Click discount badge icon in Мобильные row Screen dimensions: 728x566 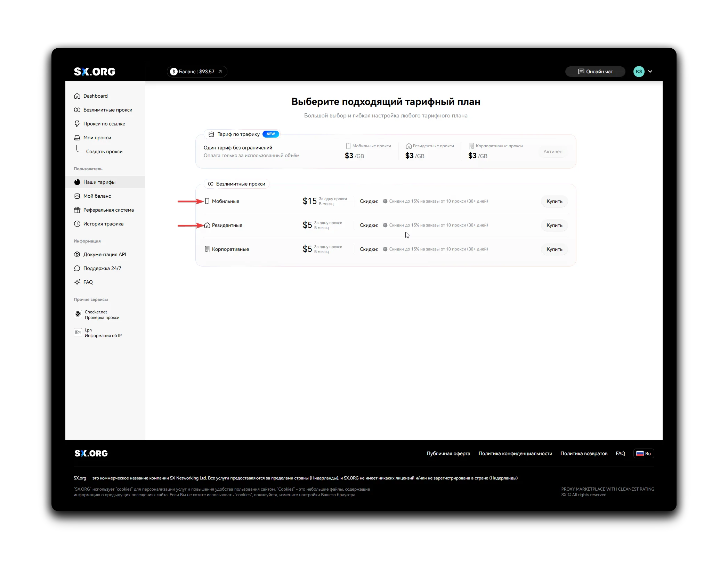pos(385,201)
